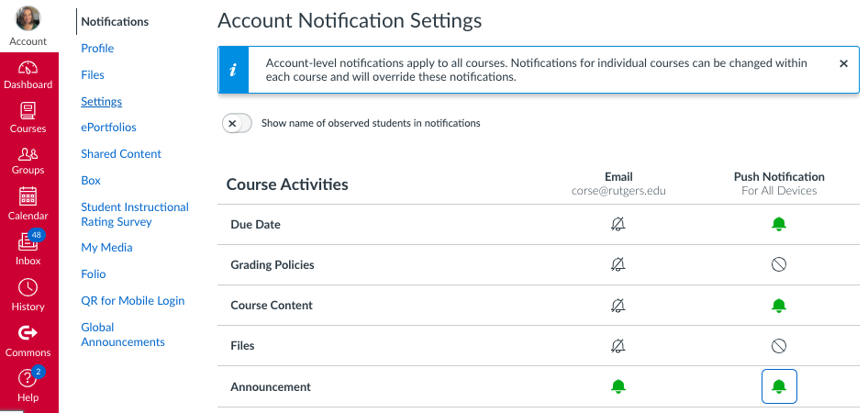This screenshot has height=413, width=868.
Task: Toggle Due Date email notification bell
Action: pos(618,224)
